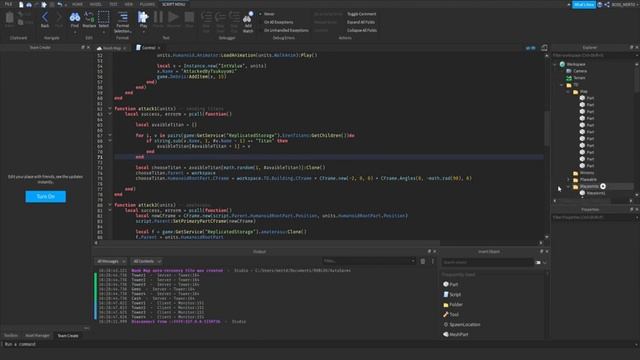Image resolution: width=640 pixels, height=360 pixels.
Task: Click the What's New button
Action: pos(584,4)
